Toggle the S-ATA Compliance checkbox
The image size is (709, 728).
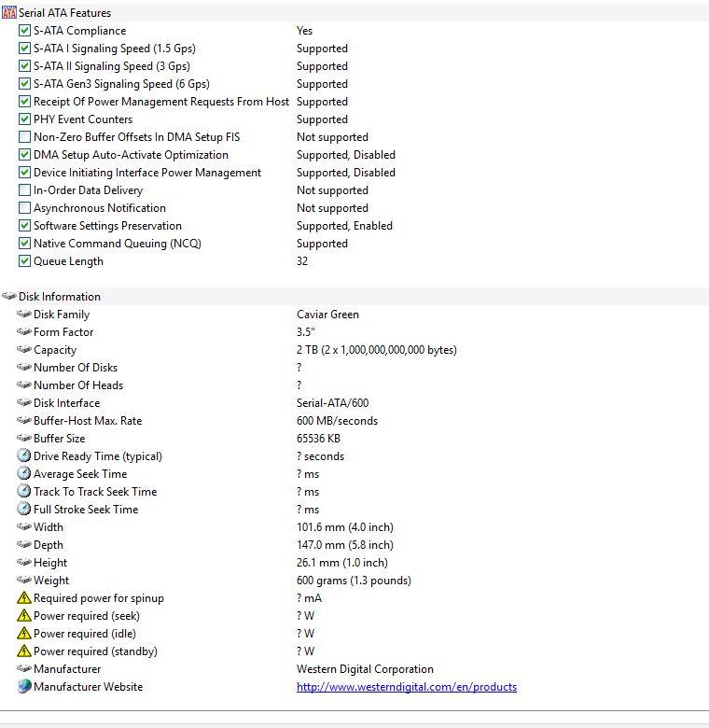point(24,31)
